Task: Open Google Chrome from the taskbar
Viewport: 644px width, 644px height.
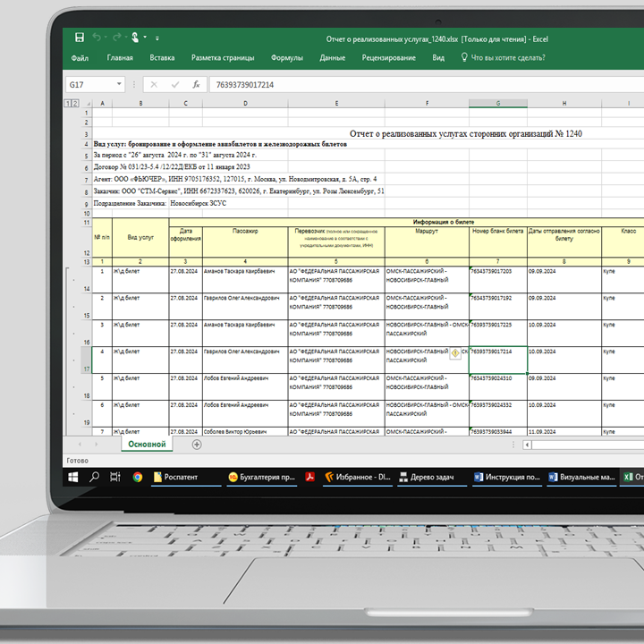Action: coord(138,478)
